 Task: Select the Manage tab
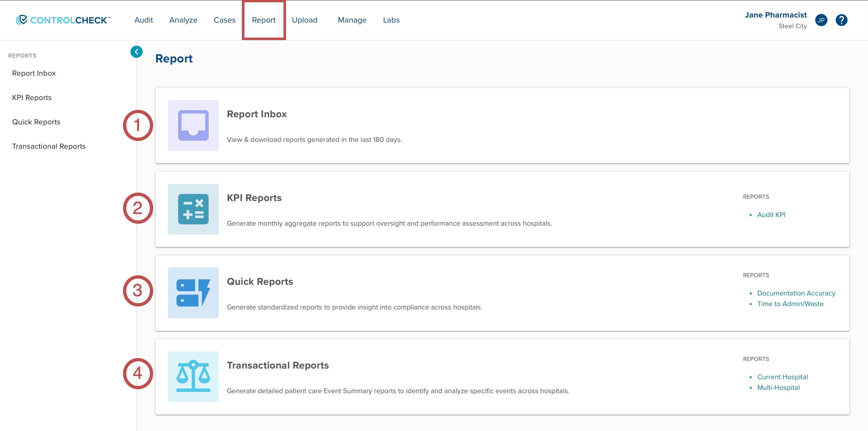(352, 20)
